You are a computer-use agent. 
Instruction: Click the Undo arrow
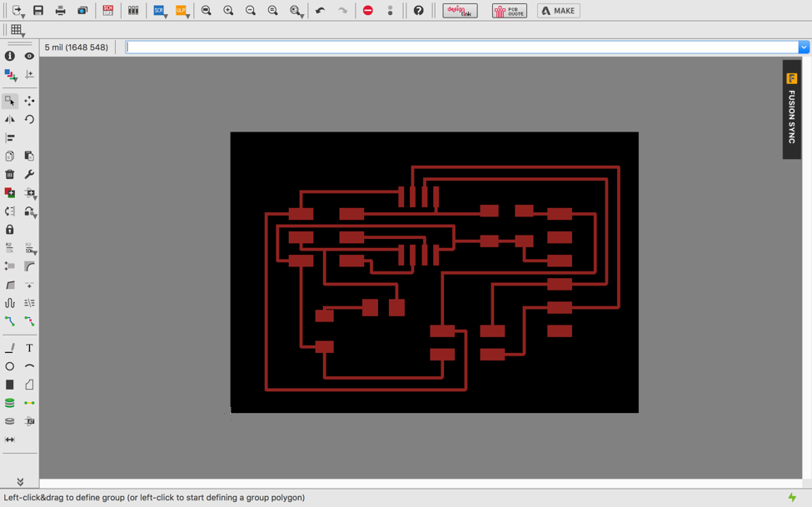point(321,10)
